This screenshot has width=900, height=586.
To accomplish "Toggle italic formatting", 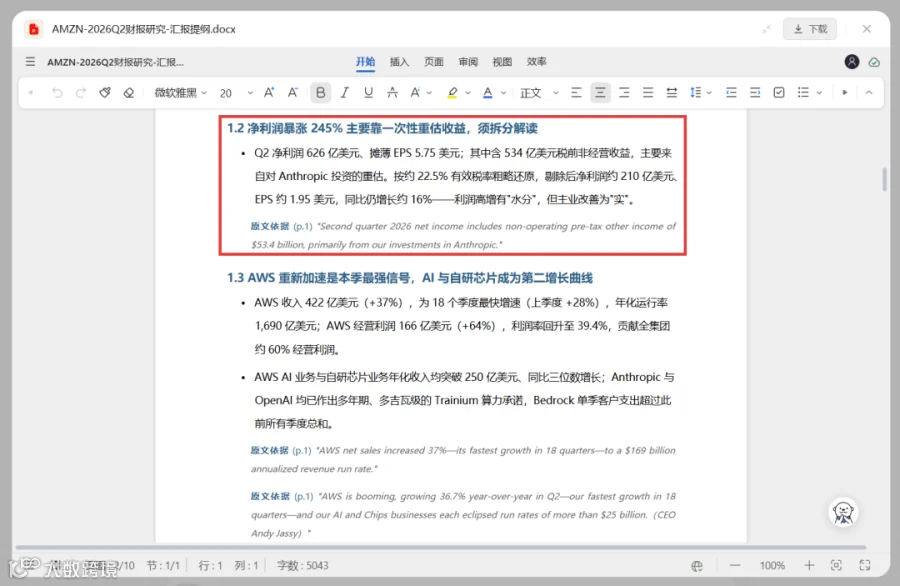I will coord(344,92).
